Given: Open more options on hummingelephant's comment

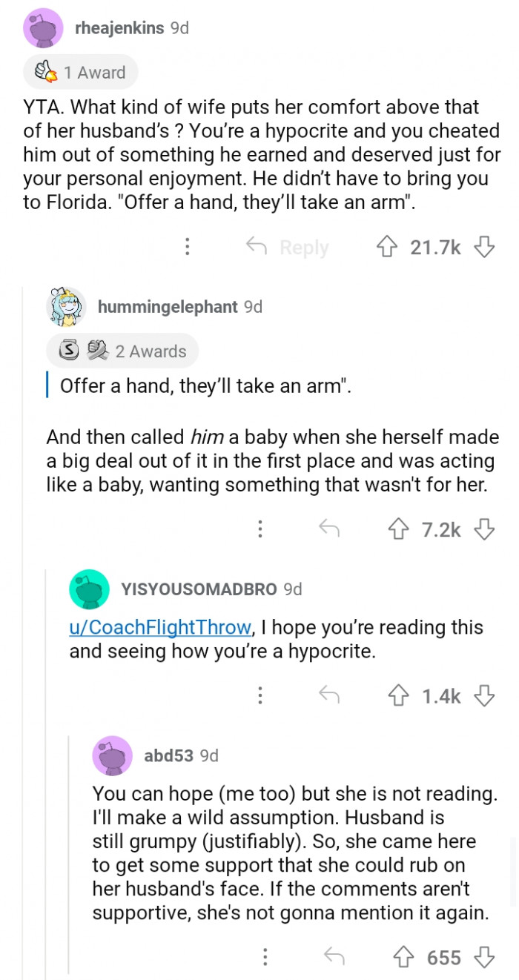Looking at the screenshot, I should 260,529.
